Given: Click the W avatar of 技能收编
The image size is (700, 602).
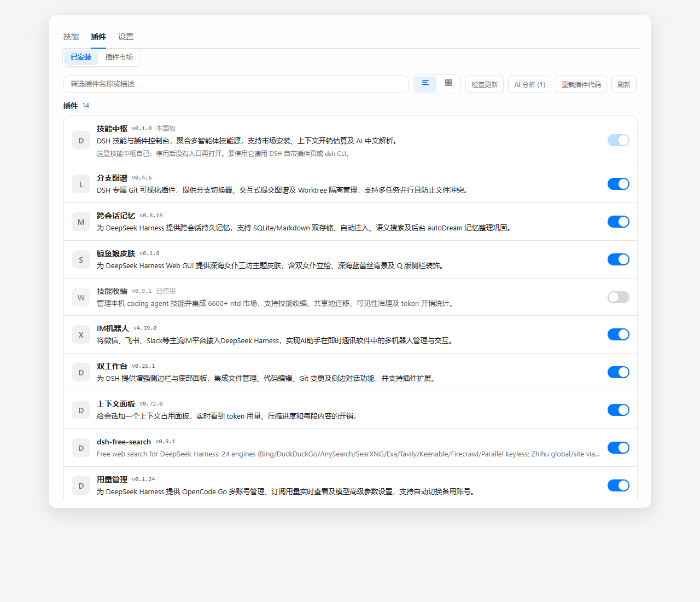Looking at the screenshot, I should pyautogui.click(x=81, y=298).
